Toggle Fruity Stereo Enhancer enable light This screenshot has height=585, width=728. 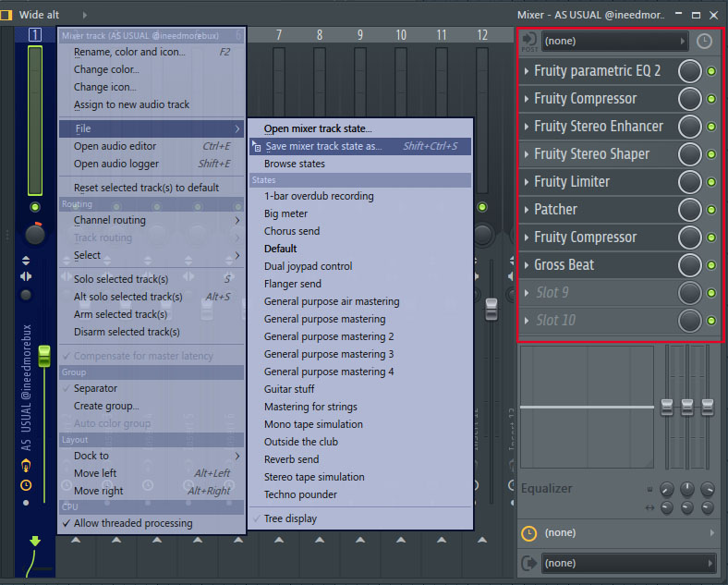(711, 127)
